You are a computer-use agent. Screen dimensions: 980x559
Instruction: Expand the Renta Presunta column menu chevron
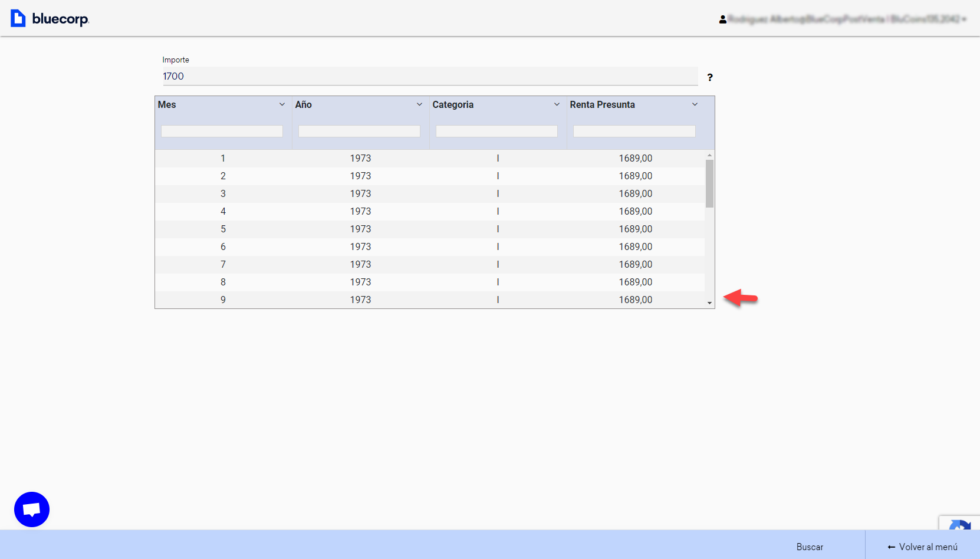tap(695, 104)
